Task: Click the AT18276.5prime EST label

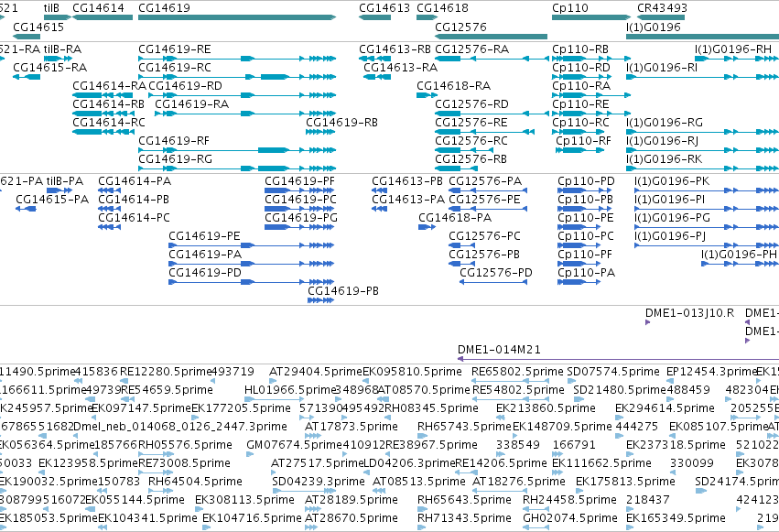Action: point(519,482)
